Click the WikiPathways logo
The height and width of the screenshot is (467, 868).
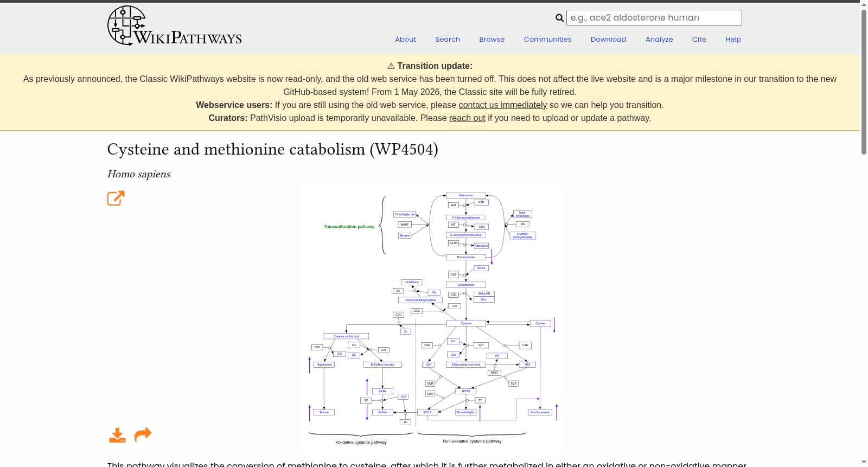coord(175,26)
